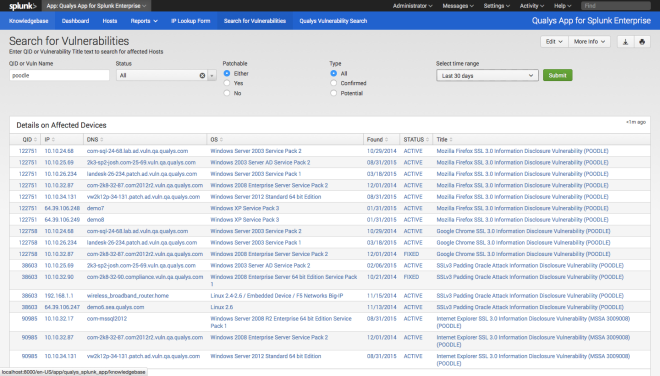Go to the Knowledgebase tab

point(29,21)
